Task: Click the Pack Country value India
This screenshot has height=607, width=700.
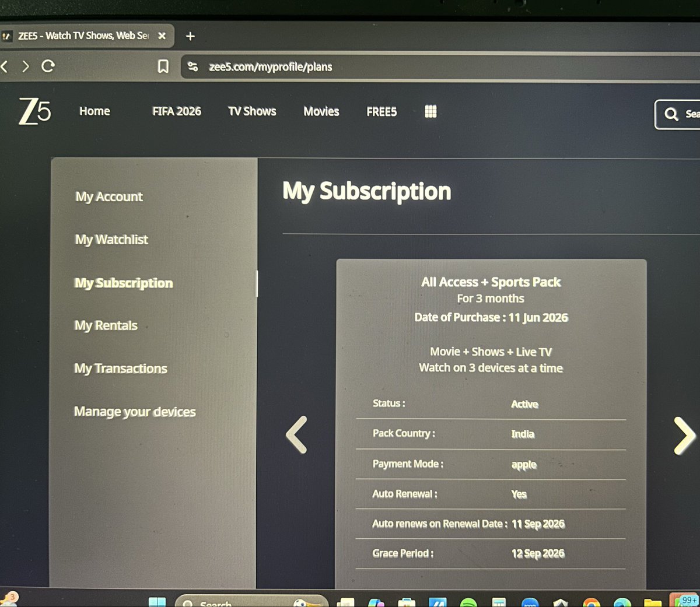Action: tap(523, 434)
